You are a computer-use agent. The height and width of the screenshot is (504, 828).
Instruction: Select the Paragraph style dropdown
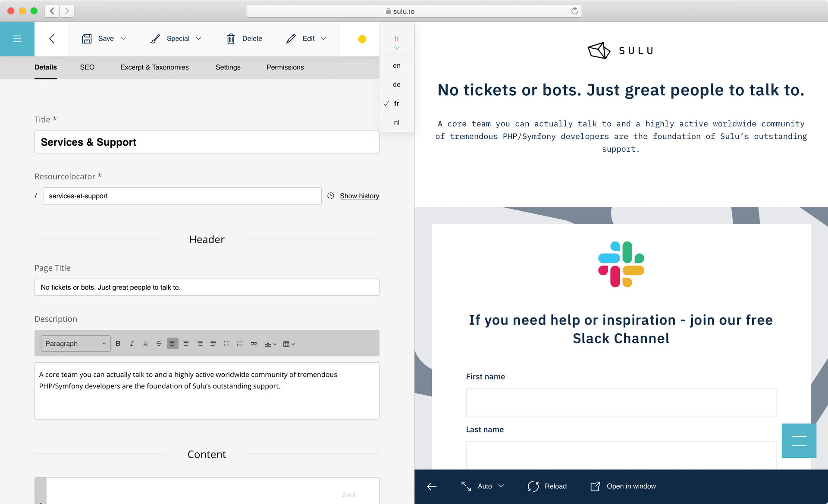(74, 344)
